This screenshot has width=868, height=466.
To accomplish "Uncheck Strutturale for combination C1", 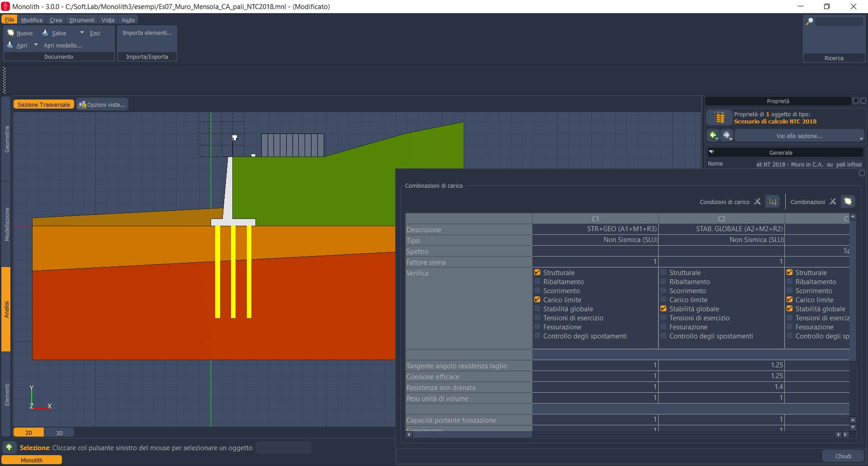I will tap(537, 272).
